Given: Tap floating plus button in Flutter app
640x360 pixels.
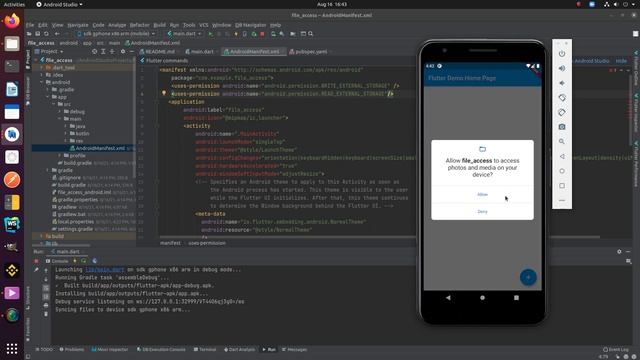Looking at the screenshot, I should [x=528, y=277].
